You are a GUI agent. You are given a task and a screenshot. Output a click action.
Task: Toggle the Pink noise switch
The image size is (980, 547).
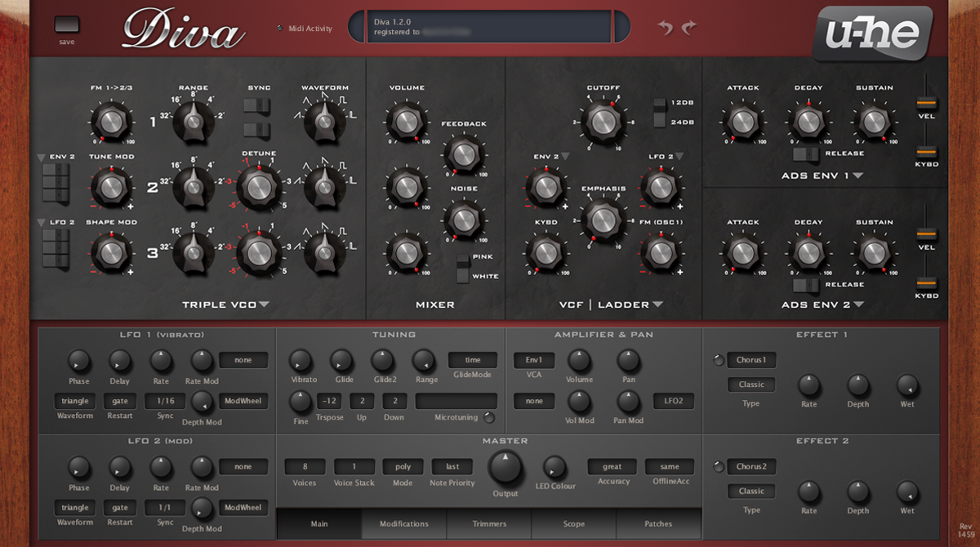[464, 260]
